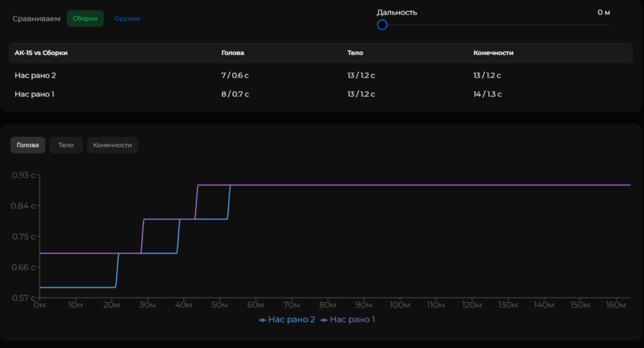Viewport: 644px width, 348px height.
Task: Select the Сборки comparison mode
Action: [85, 19]
